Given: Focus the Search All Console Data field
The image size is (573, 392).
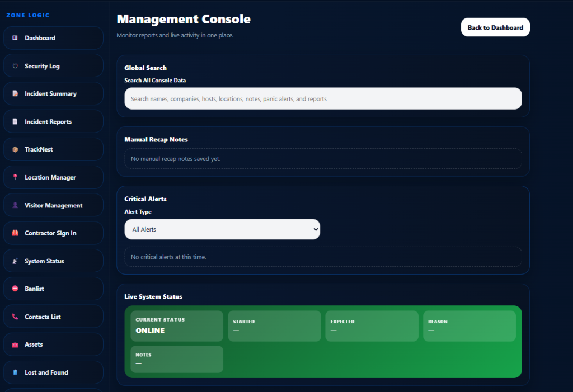Looking at the screenshot, I should 323,98.
